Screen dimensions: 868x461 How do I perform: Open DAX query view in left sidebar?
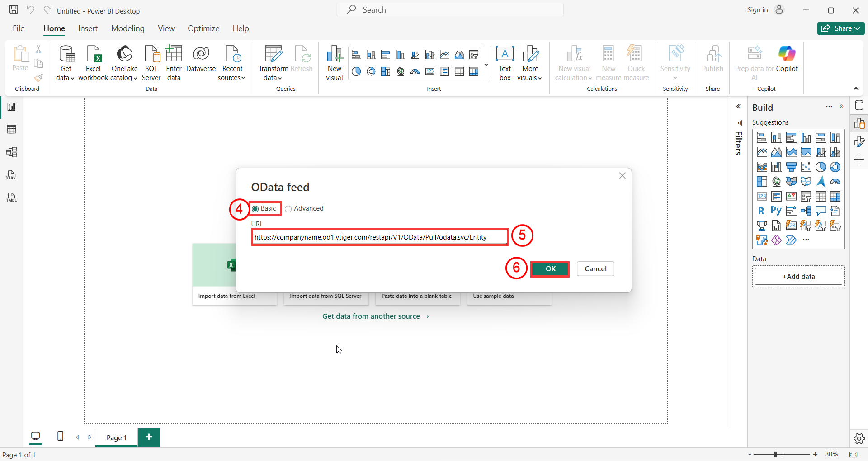point(12,175)
